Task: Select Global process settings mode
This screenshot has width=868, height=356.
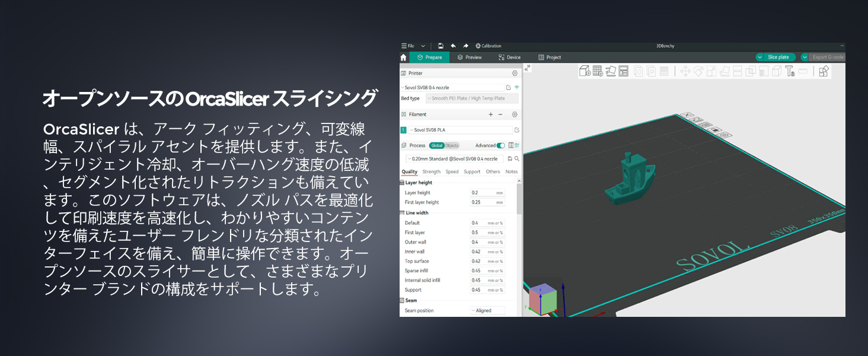Action: (436, 145)
